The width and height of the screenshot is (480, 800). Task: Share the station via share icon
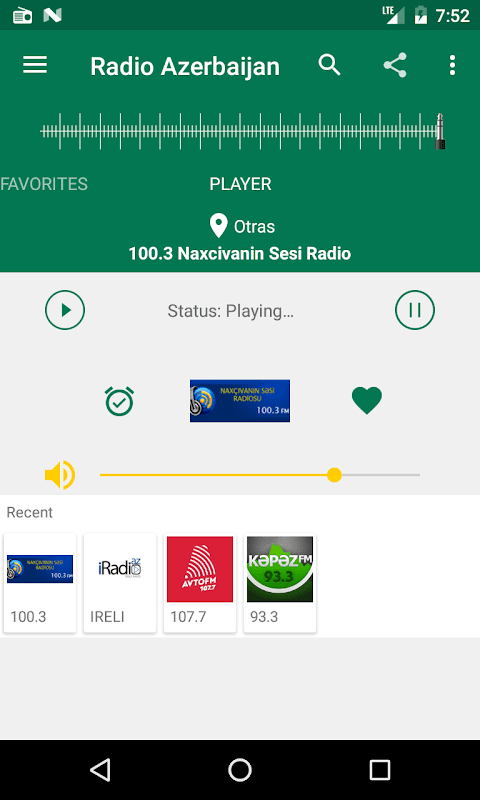pos(395,65)
